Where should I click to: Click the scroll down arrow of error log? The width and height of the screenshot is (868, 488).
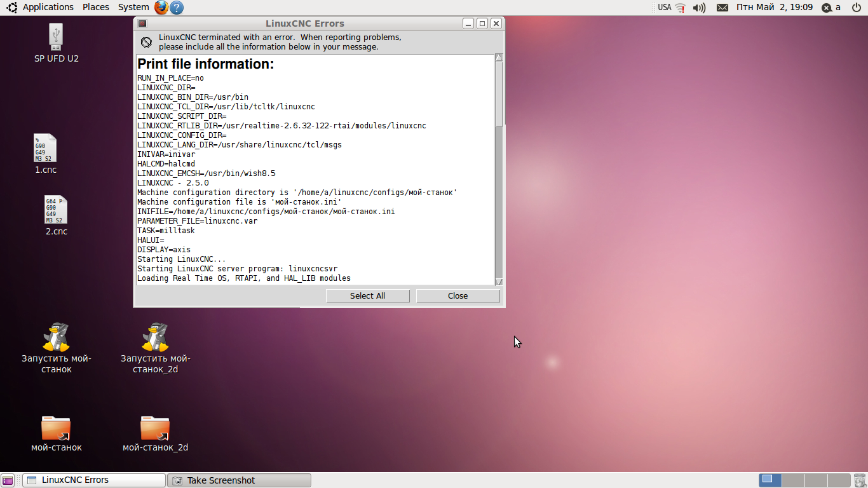[499, 281]
